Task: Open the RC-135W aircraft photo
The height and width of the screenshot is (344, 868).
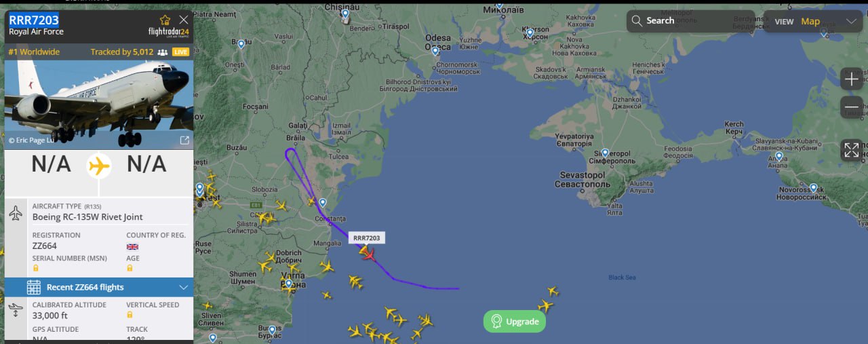Action: coord(99,104)
